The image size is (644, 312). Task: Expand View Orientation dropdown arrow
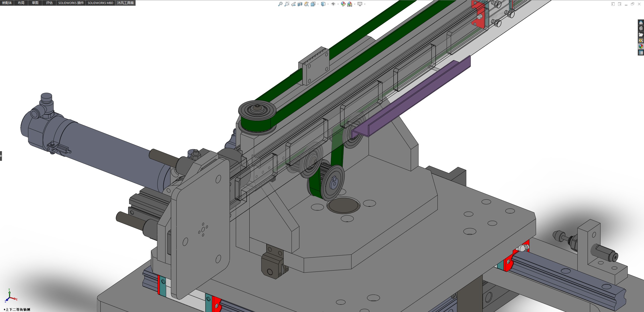pyautogui.click(x=318, y=4)
